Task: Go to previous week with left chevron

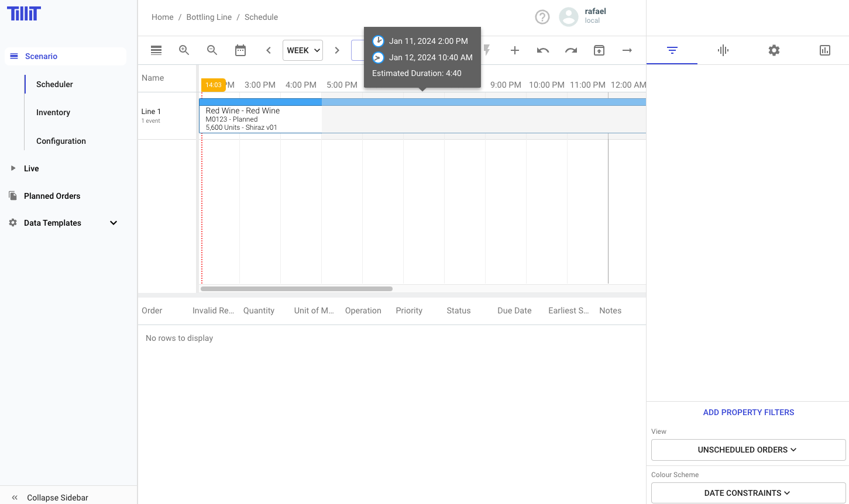Action: (x=269, y=50)
